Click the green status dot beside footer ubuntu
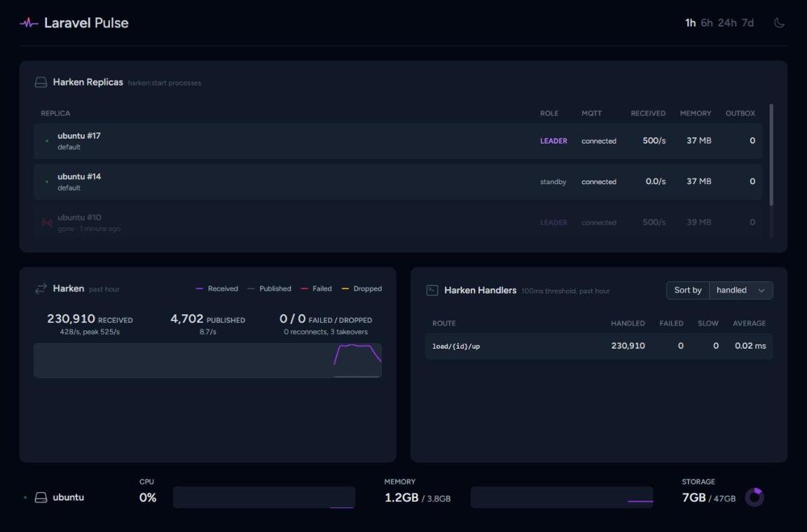 [x=25, y=498]
